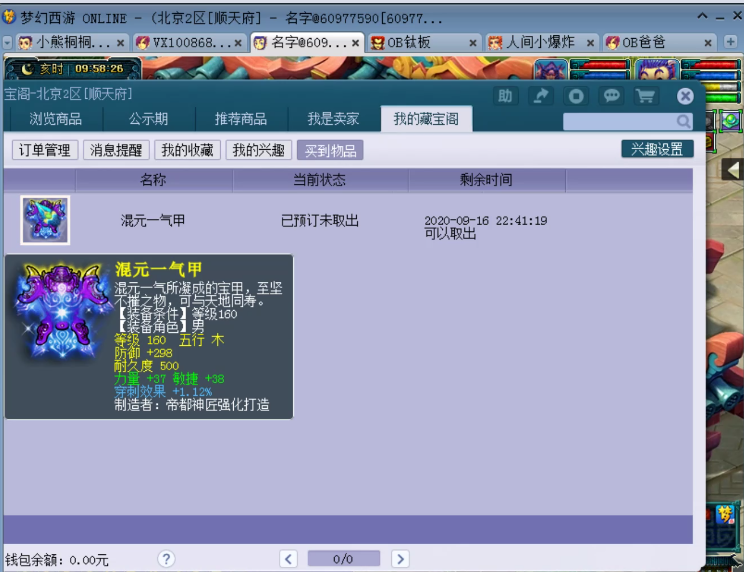Screen dimensions: 744x572
Task: Open the 我是卖家 tab
Action: pos(333,119)
